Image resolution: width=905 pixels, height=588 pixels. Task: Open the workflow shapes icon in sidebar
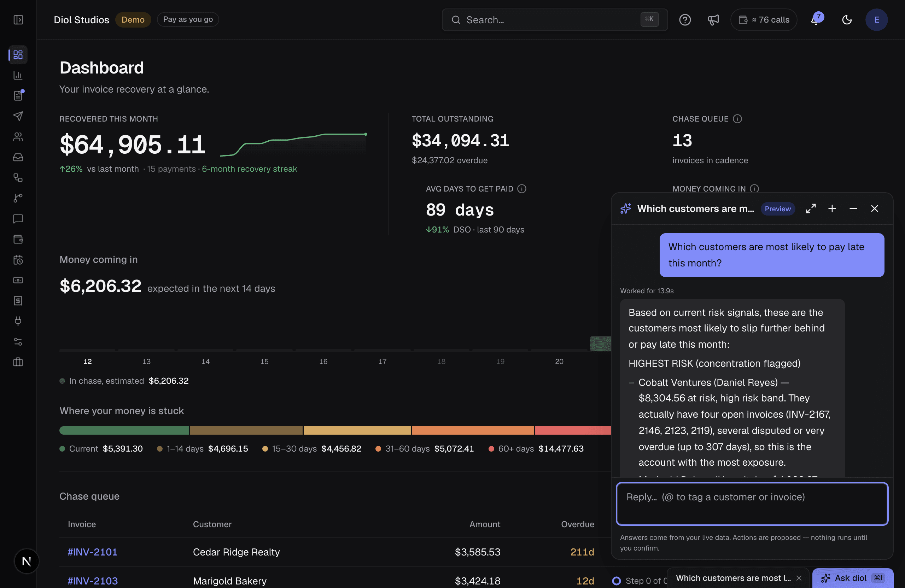tap(18, 177)
